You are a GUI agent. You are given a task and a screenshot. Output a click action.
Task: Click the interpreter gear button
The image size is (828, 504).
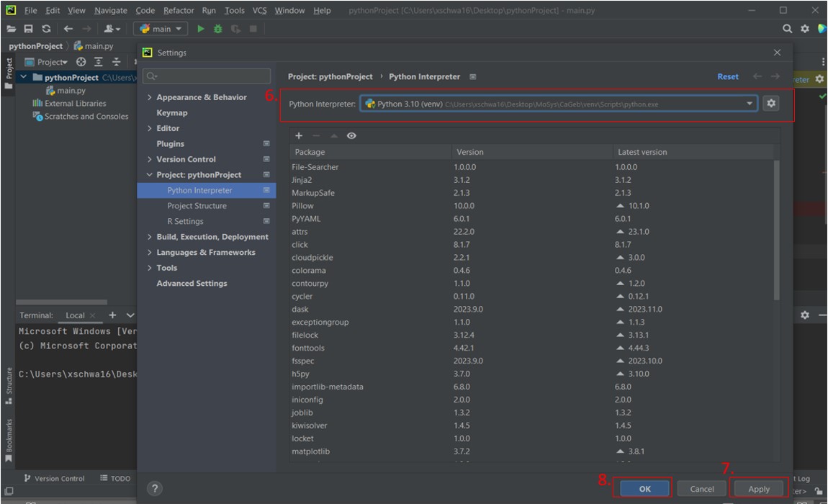click(771, 103)
